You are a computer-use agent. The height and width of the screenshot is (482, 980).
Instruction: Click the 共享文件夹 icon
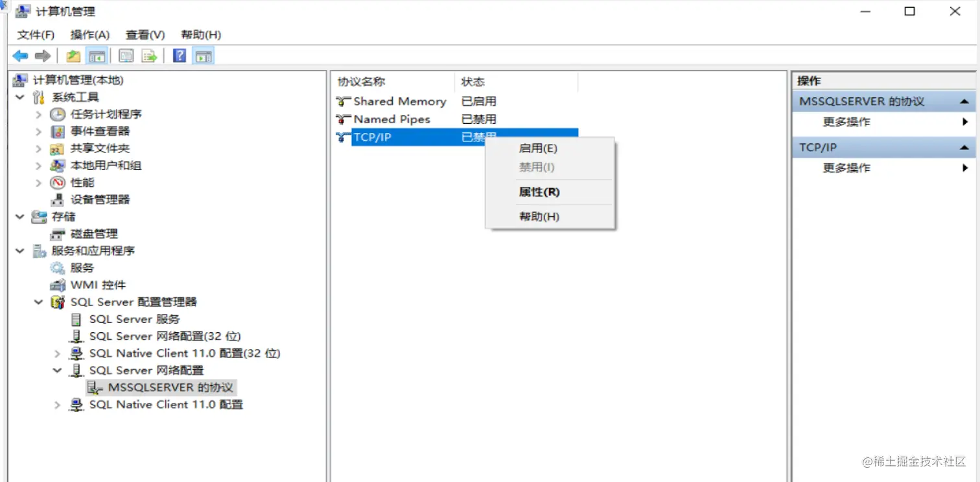point(58,149)
